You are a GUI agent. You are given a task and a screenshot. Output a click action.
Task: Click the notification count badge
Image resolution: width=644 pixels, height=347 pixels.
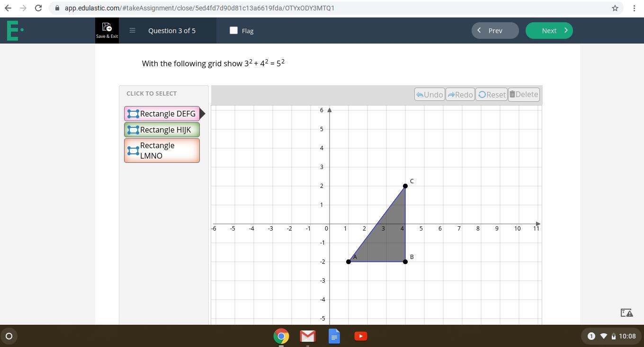click(591, 336)
